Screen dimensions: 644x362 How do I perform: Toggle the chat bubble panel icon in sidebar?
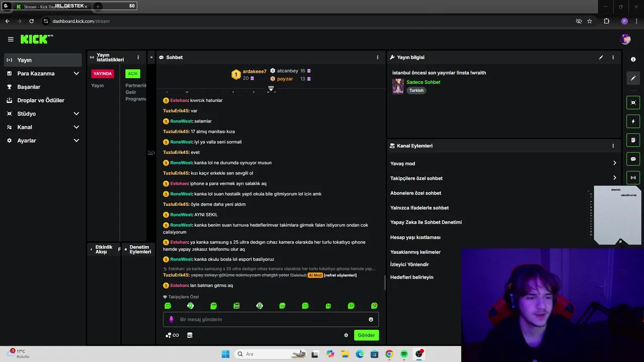[633, 159]
